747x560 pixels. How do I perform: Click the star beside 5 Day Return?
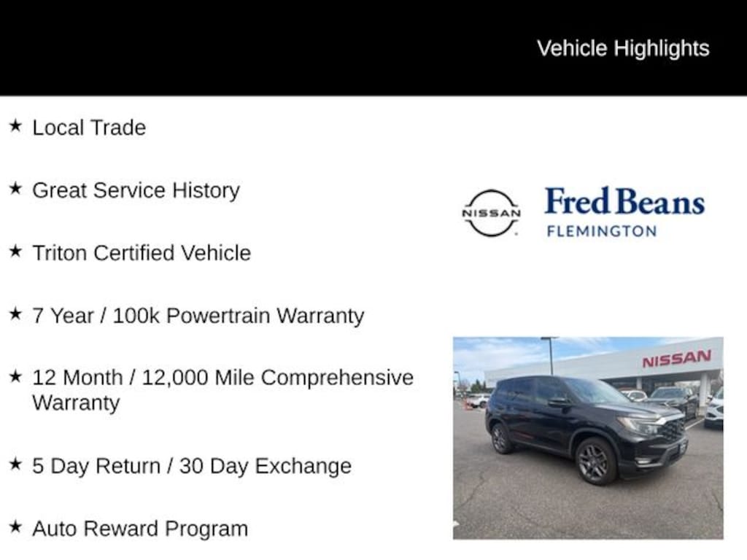pos(15,464)
